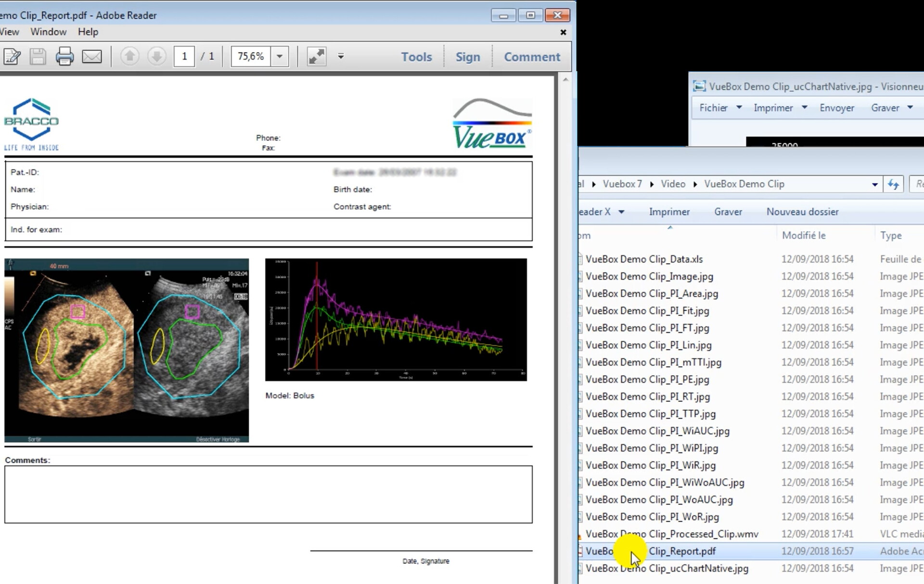Click the Save floppy disk icon
Viewport: 924px width, 584px height.
point(38,57)
